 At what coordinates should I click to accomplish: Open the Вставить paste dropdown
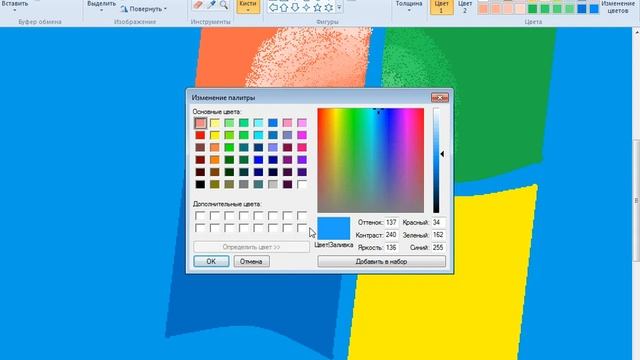15,6
